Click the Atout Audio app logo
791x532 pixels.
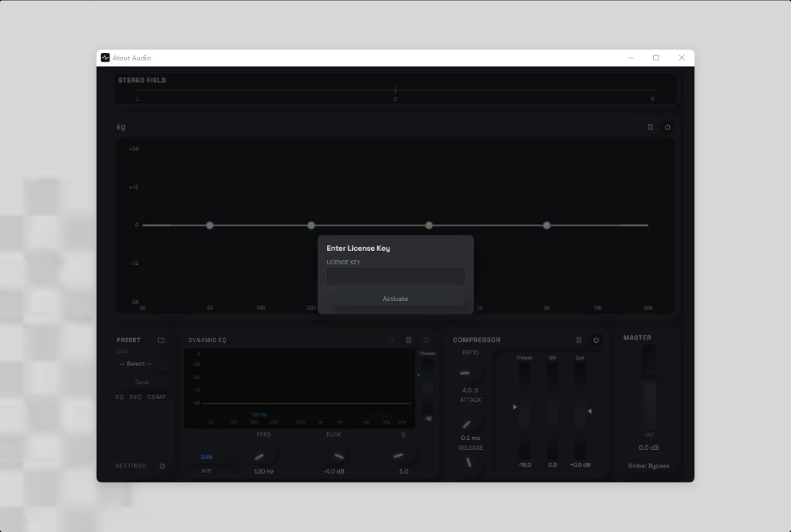[x=105, y=58]
